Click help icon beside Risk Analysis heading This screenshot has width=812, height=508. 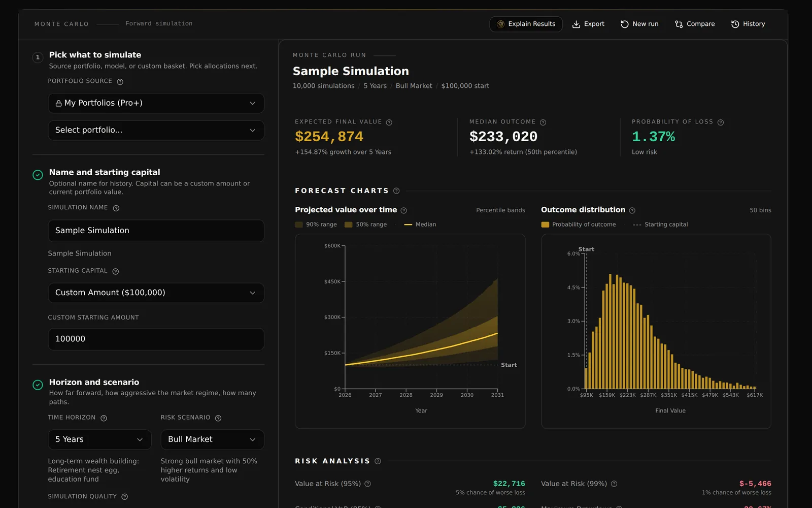pos(378,461)
